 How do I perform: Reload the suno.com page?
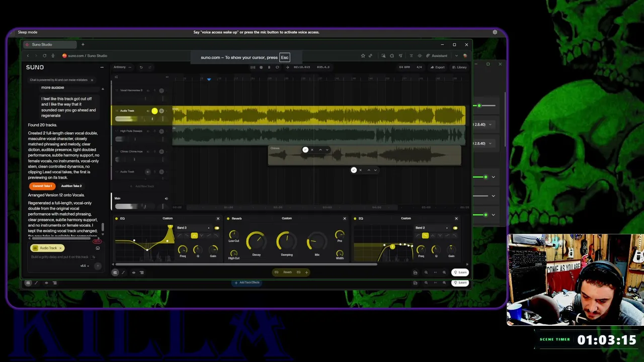[44, 56]
